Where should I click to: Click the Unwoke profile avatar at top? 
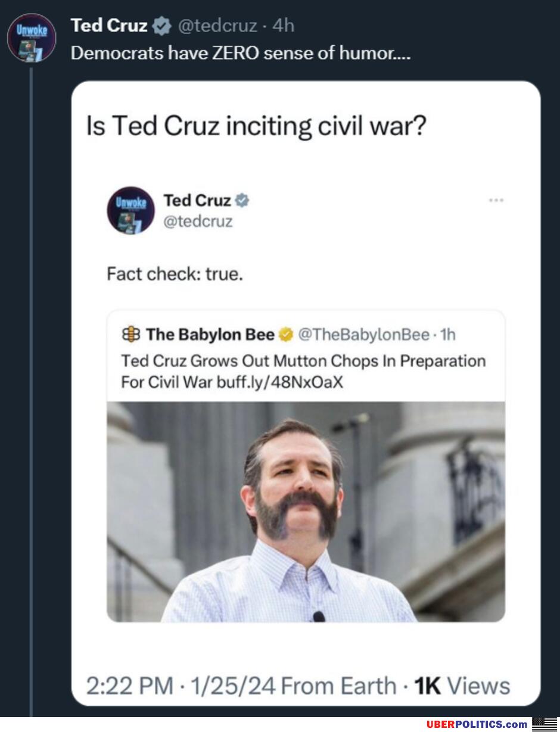32,38
